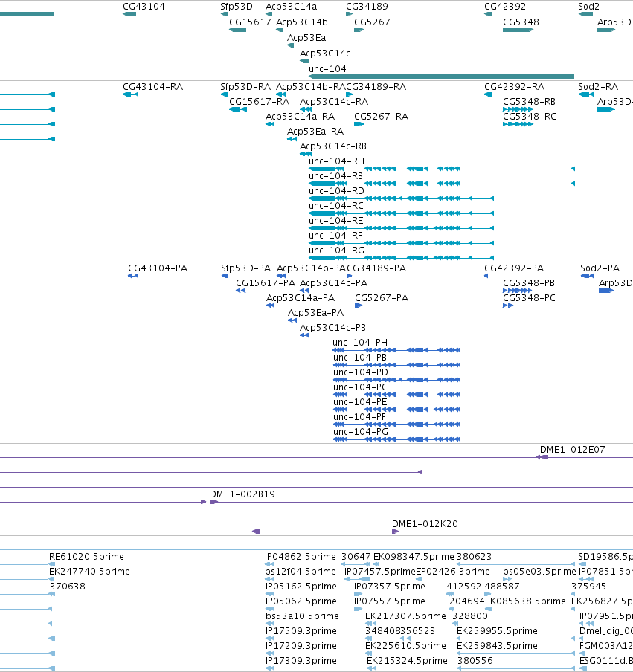Viewport: 633px width, 672px height.
Task: Click the Acp53Ea-PA protein label
Action: pyautogui.click(x=315, y=313)
